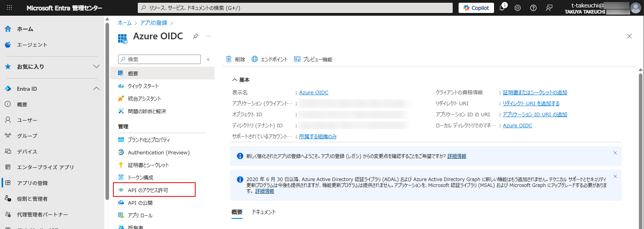644x229 pixels.
Task: Collapse the Entra ID section chevron
Action: (96, 89)
